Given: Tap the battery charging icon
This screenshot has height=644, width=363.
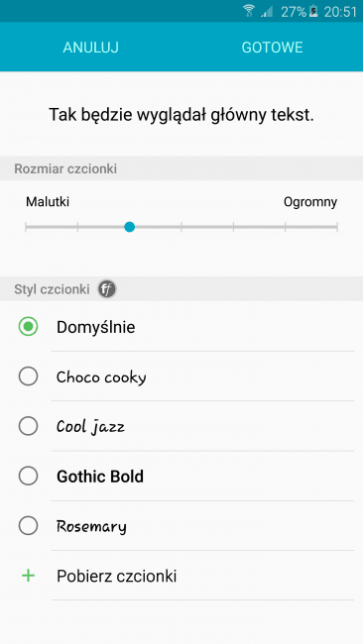Looking at the screenshot, I should 313,11.
